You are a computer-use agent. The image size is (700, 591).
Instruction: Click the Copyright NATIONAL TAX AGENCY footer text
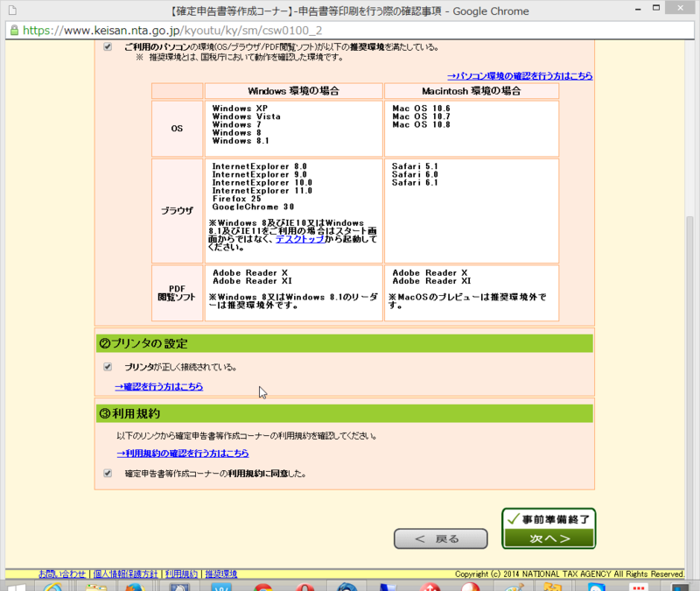(x=570, y=574)
